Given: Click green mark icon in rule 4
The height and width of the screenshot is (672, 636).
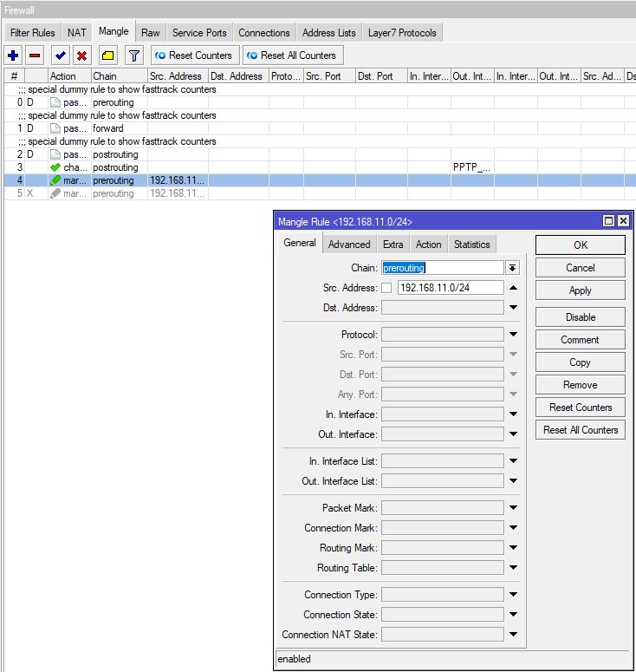Looking at the screenshot, I should [x=55, y=180].
